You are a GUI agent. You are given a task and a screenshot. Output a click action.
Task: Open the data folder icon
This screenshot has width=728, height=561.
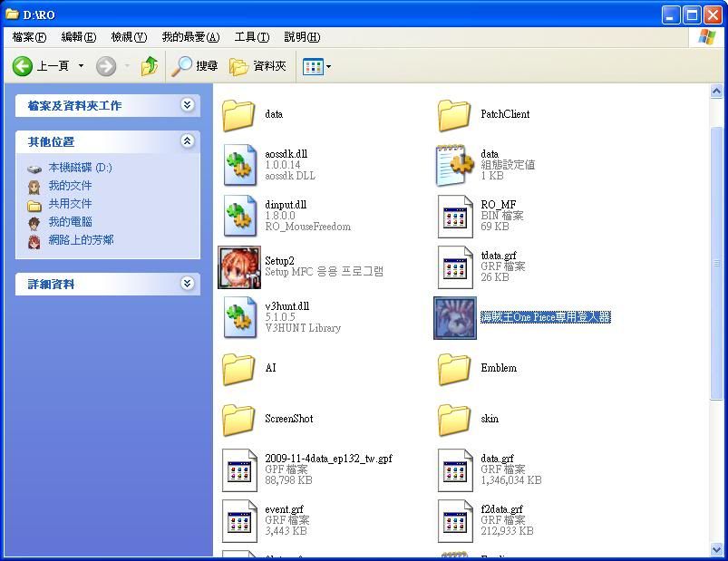[x=238, y=114]
